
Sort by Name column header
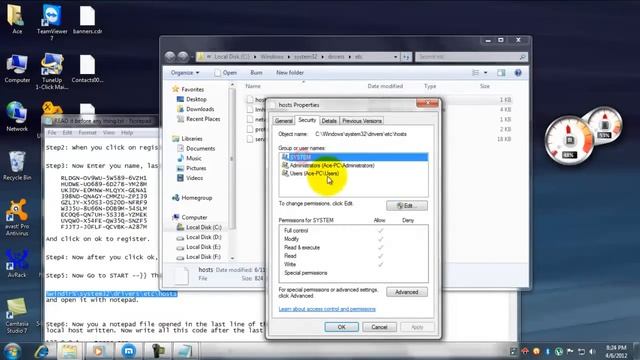pos(253,86)
